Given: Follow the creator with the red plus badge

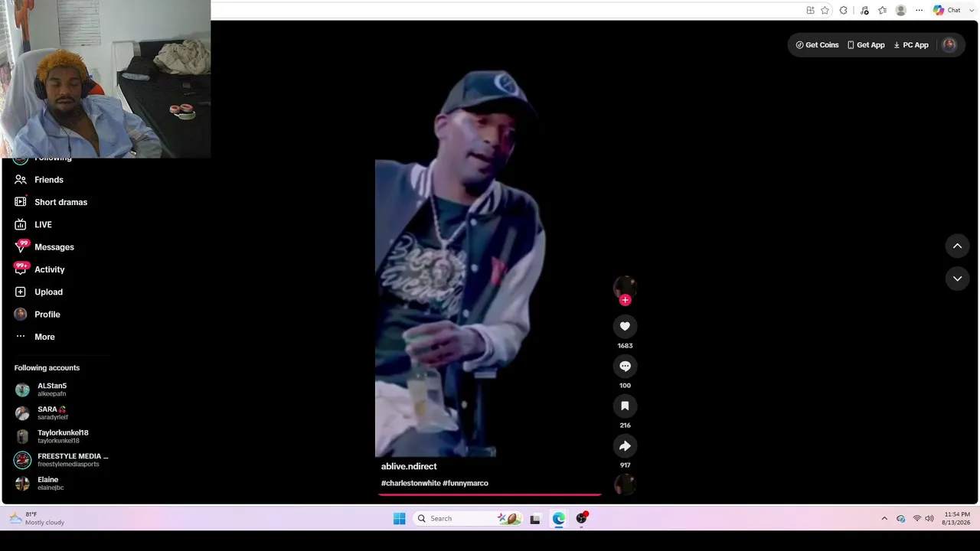Looking at the screenshot, I should tap(625, 300).
